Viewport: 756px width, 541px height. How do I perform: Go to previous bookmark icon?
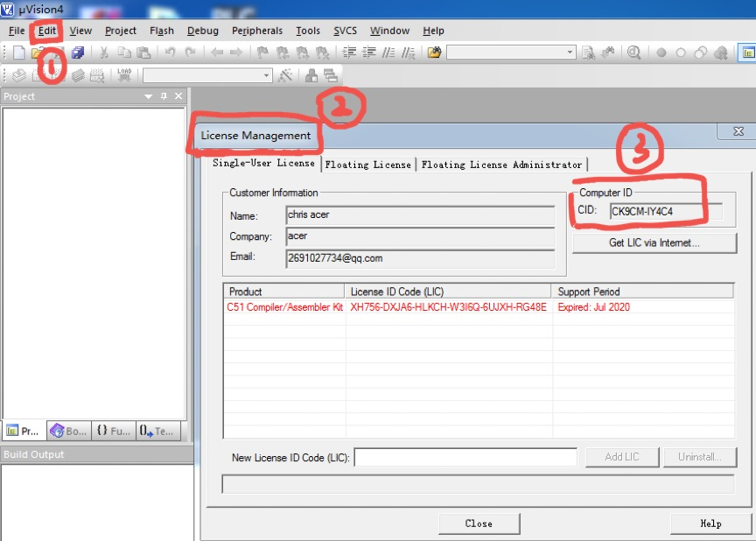[283, 52]
